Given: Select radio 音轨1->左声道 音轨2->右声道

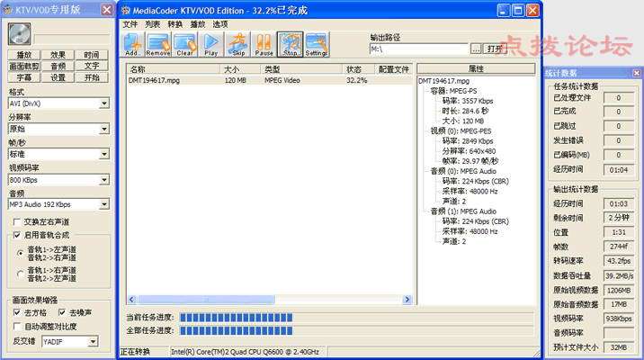Looking at the screenshot, I should pyautogui.click(x=20, y=253).
